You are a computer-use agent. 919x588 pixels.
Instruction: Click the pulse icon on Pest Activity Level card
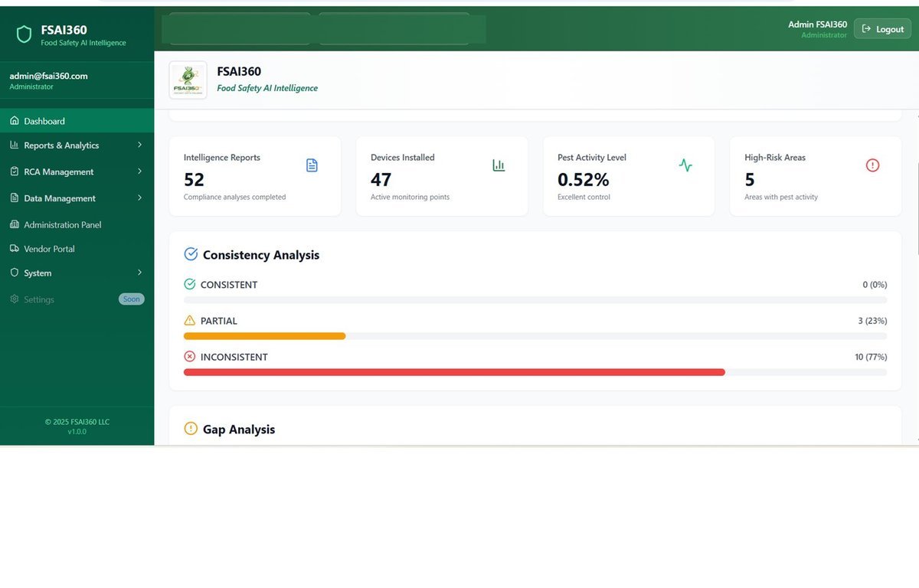[x=685, y=165]
